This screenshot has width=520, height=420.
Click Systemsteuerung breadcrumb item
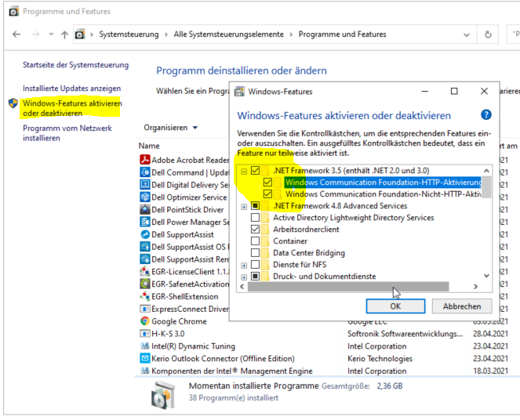pyautogui.click(x=129, y=34)
